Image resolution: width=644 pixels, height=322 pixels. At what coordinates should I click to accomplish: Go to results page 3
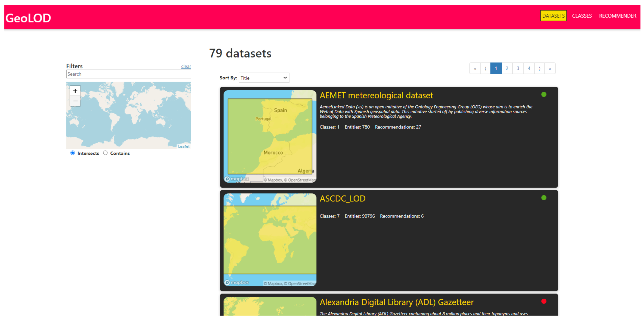click(x=518, y=68)
